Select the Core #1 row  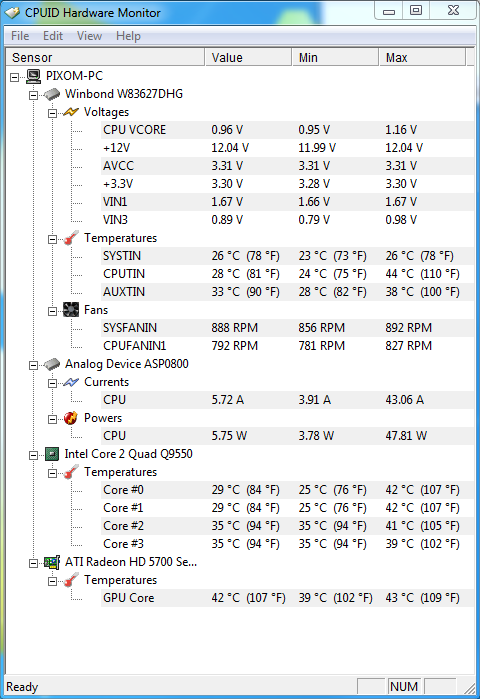click(287, 508)
